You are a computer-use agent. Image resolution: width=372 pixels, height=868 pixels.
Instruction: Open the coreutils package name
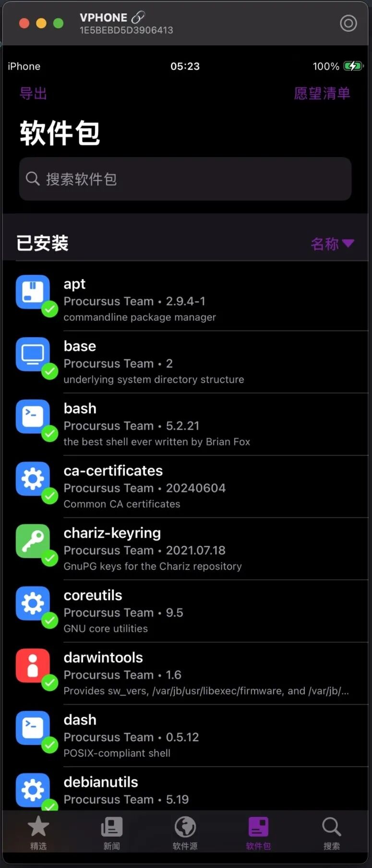tap(93, 595)
